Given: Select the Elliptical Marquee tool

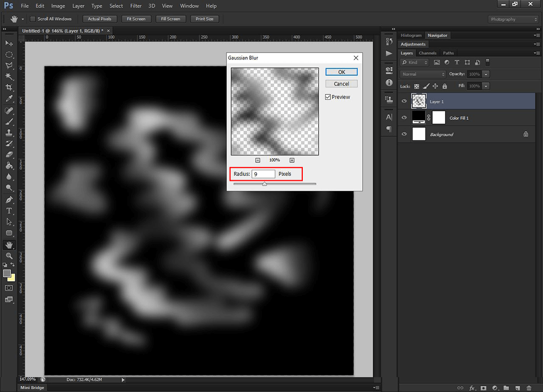Looking at the screenshot, I should [9, 54].
